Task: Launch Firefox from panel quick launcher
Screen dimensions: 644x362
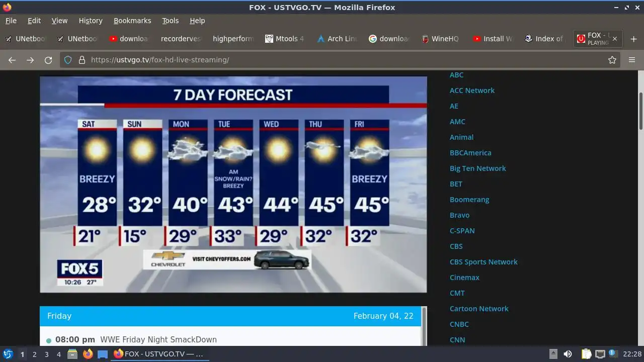Action: coord(88,354)
